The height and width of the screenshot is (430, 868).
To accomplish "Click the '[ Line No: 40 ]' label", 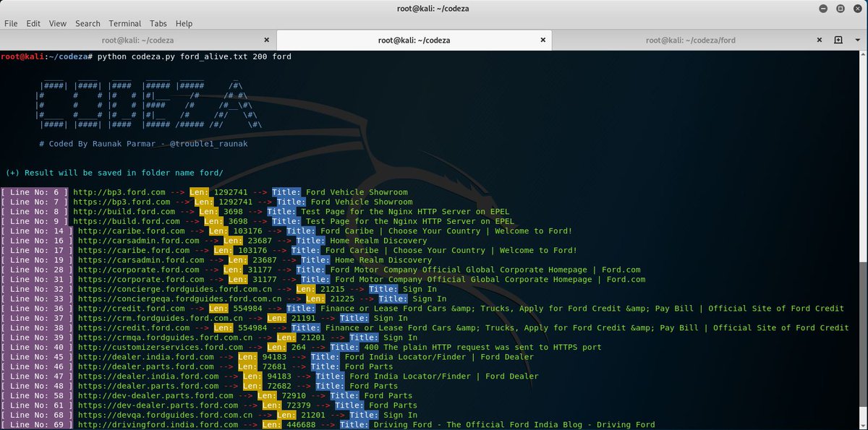I will (37, 347).
